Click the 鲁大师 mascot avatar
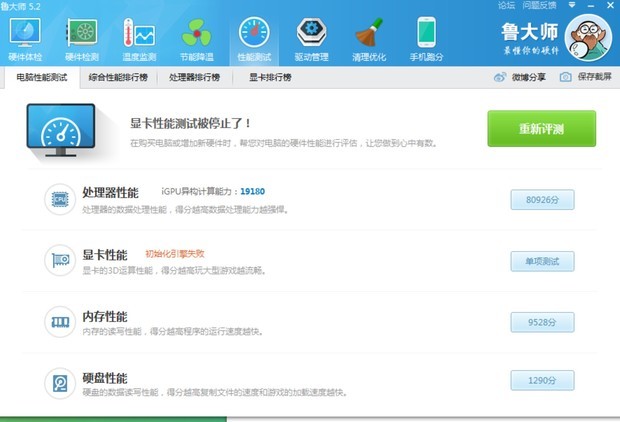The height and width of the screenshot is (422, 620). (x=588, y=38)
